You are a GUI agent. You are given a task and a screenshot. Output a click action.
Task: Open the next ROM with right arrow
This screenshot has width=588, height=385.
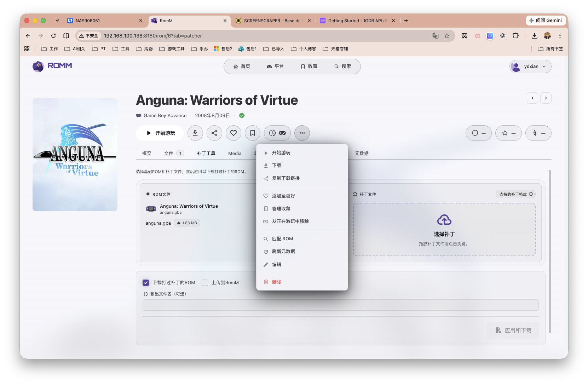tap(546, 98)
